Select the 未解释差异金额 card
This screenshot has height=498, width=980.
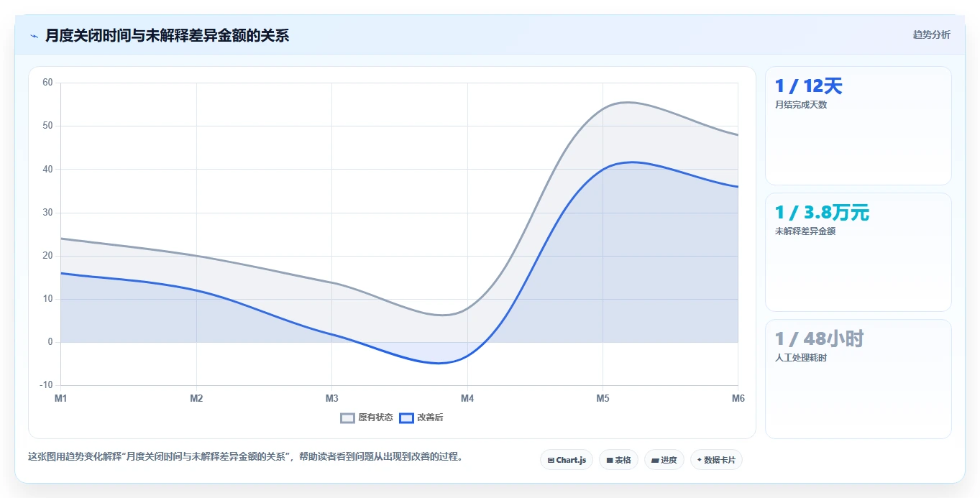pos(858,252)
